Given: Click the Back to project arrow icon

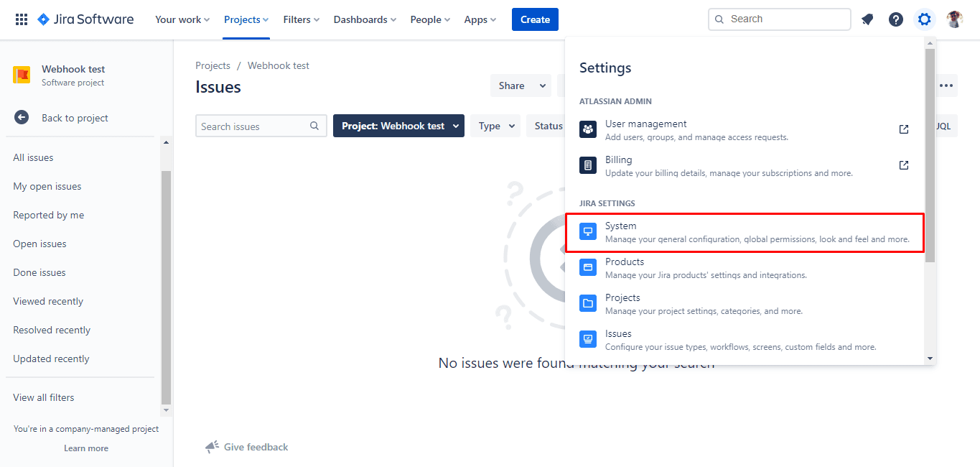Looking at the screenshot, I should click(x=22, y=118).
